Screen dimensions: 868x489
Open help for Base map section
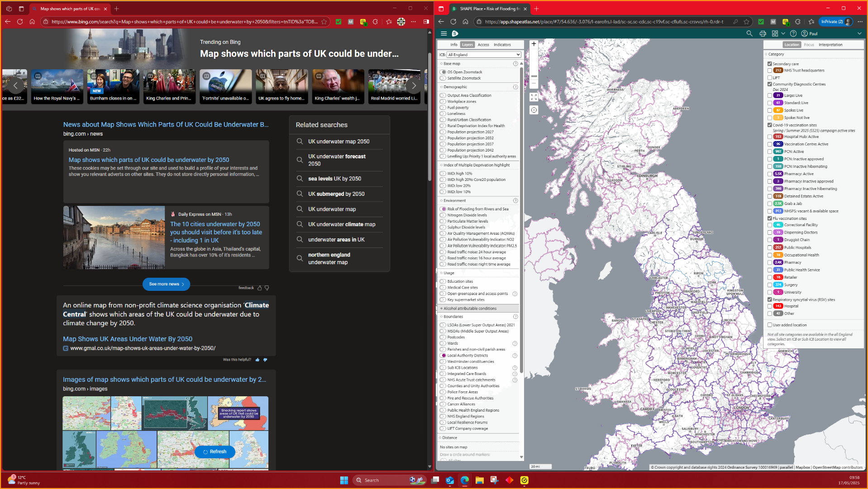coord(515,64)
